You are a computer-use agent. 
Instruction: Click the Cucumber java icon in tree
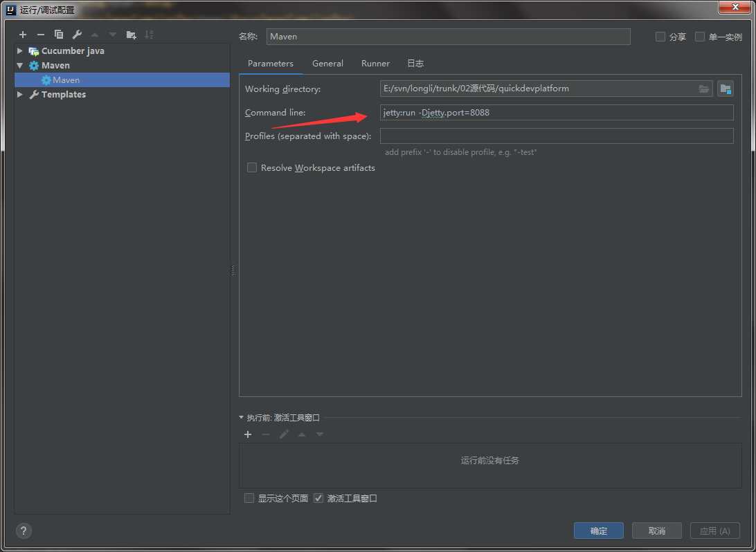coord(34,51)
